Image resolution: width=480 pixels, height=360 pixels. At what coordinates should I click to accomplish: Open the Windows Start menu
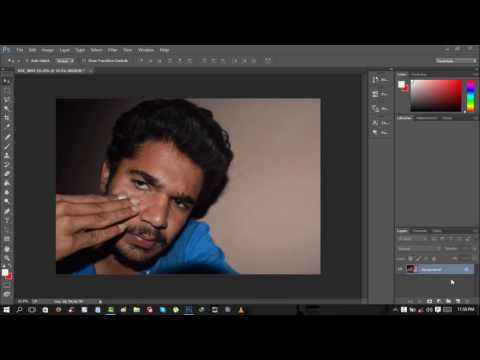point(6,310)
